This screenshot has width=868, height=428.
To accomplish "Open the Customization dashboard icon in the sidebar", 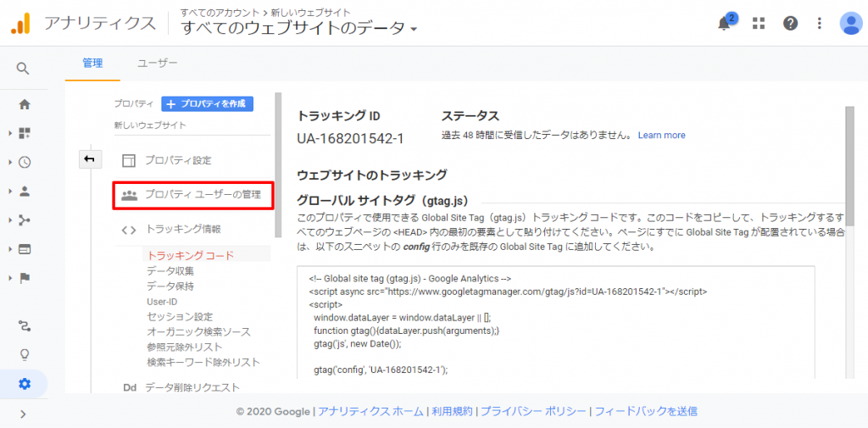I will tap(25, 133).
